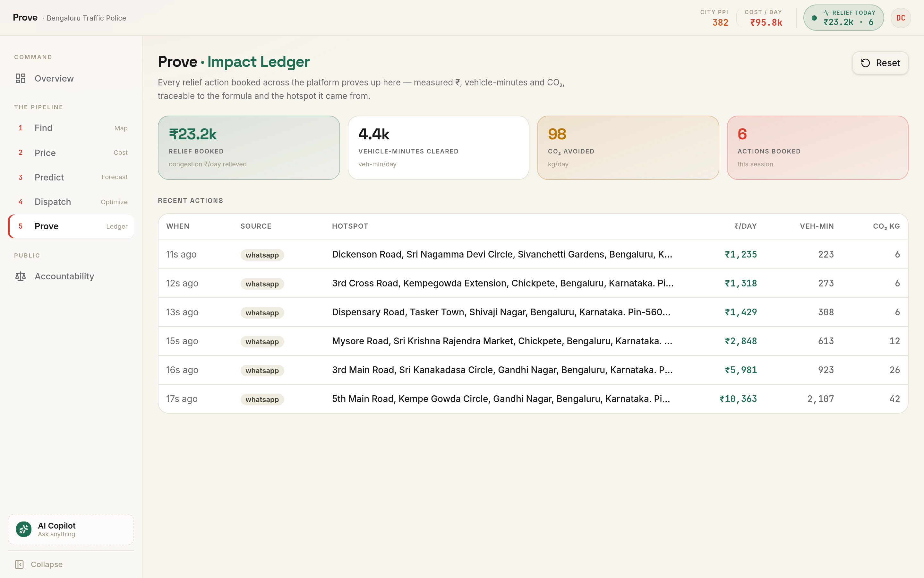Click the Reset circular arrow icon
The image size is (924, 578).
tap(866, 63)
